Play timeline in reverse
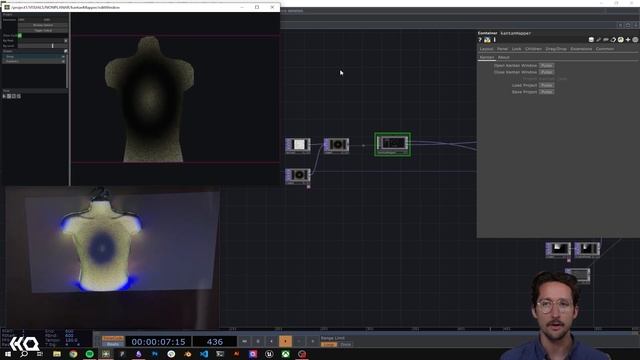Image resolution: width=640 pixels, height=360 pixels. point(271,341)
